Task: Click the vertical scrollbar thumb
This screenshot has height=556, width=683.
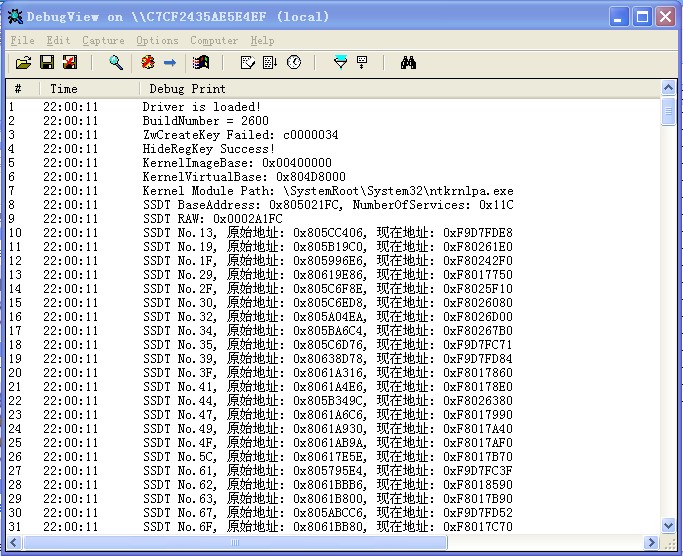Action: [668, 111]
